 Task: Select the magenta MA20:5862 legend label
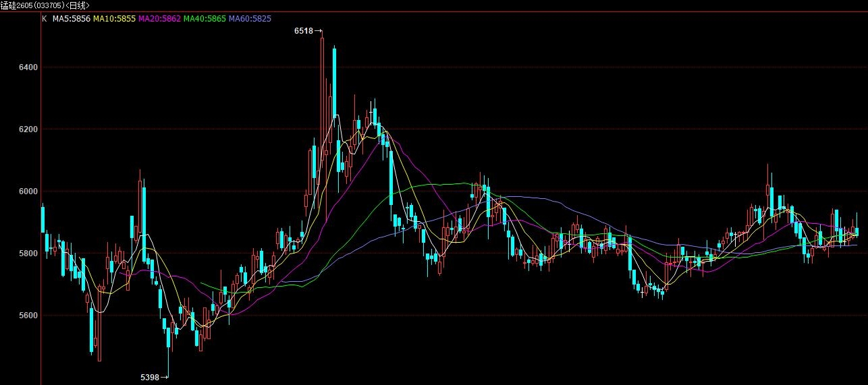pos(159,19)
